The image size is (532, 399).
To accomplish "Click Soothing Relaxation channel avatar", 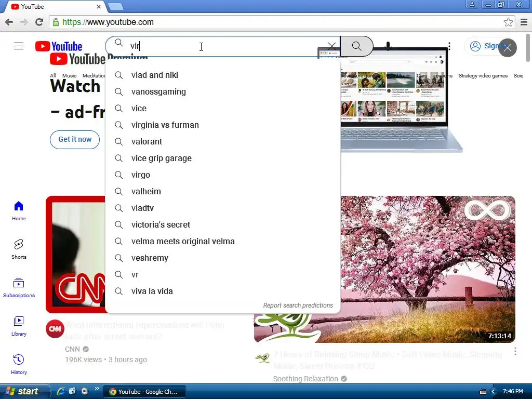I will point(262,358).
